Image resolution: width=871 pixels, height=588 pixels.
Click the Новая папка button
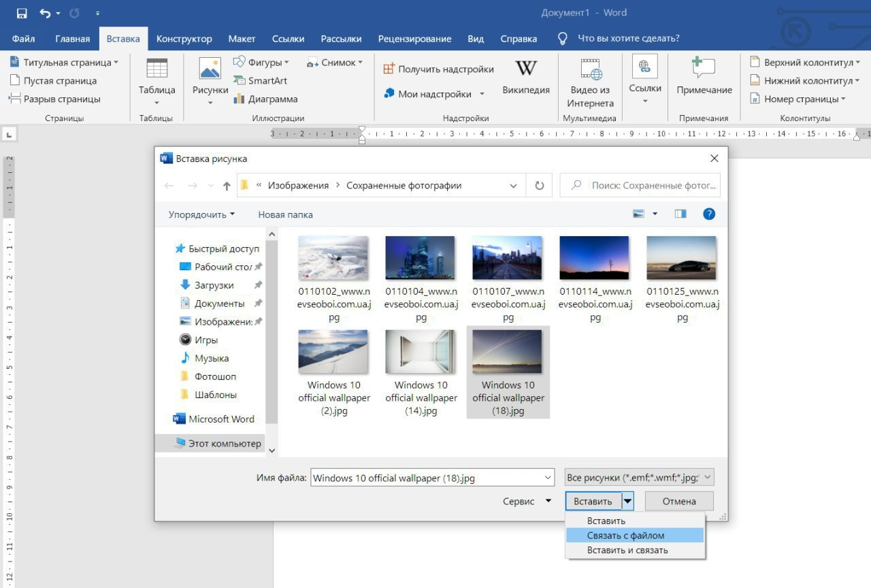tap(285, 214)
